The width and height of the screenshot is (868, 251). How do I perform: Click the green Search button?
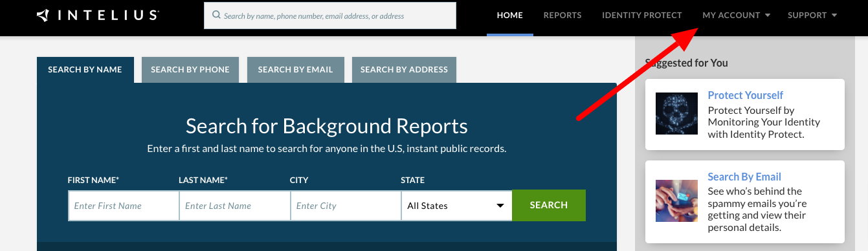pyautogui.click(x=549, y=205)
